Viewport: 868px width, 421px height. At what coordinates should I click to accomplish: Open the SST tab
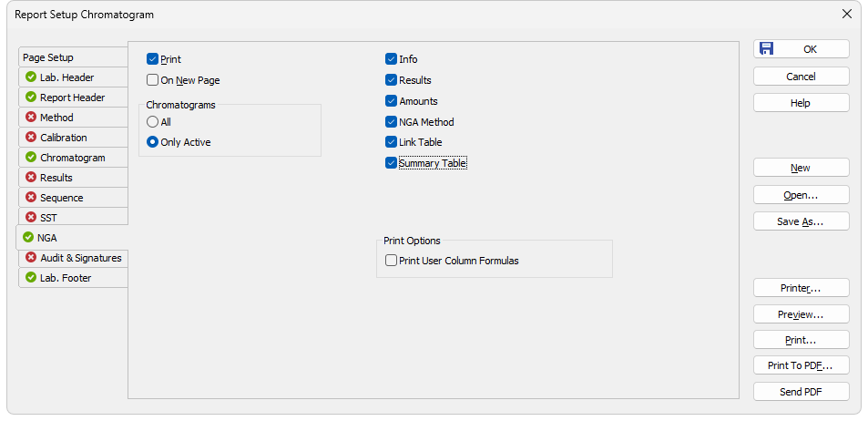tap(73, 218)
